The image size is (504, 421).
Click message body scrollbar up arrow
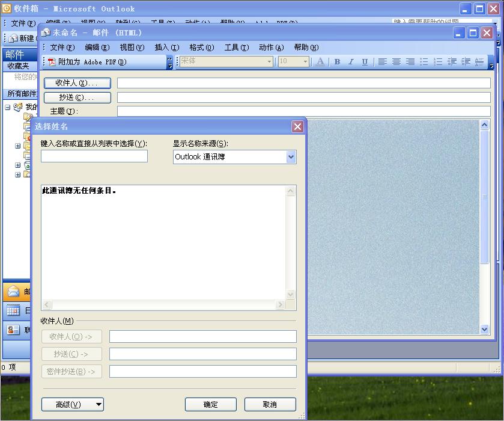[x=484, y=124]
